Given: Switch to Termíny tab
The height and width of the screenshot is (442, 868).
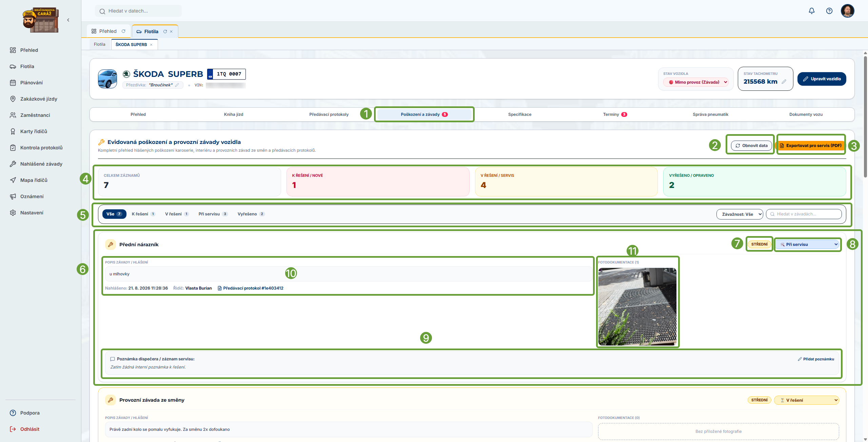Looking at the screenshot, I should [x=615, y=114].
